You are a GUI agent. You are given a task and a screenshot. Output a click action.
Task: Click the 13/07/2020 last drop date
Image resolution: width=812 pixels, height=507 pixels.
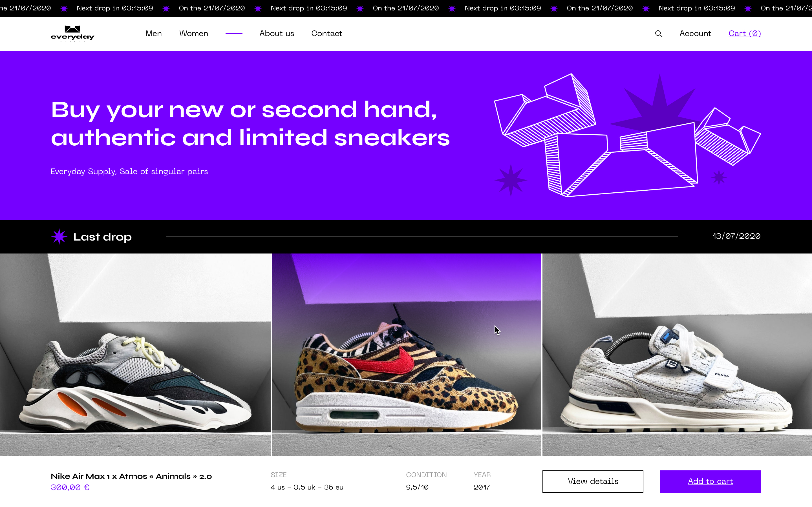pos(736,236)
